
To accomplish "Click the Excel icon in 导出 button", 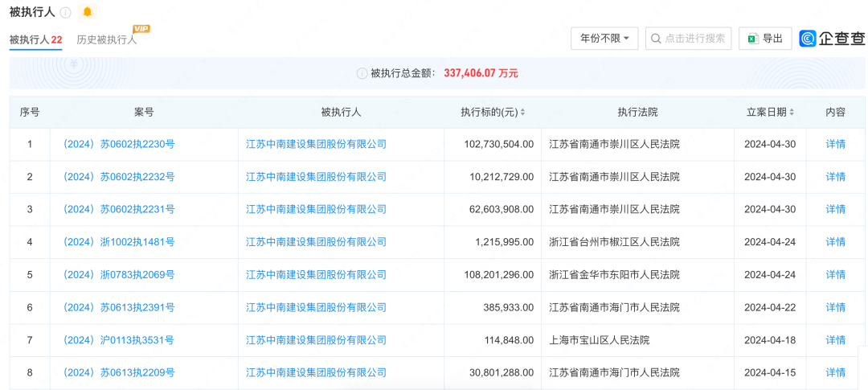I will 752,39.
